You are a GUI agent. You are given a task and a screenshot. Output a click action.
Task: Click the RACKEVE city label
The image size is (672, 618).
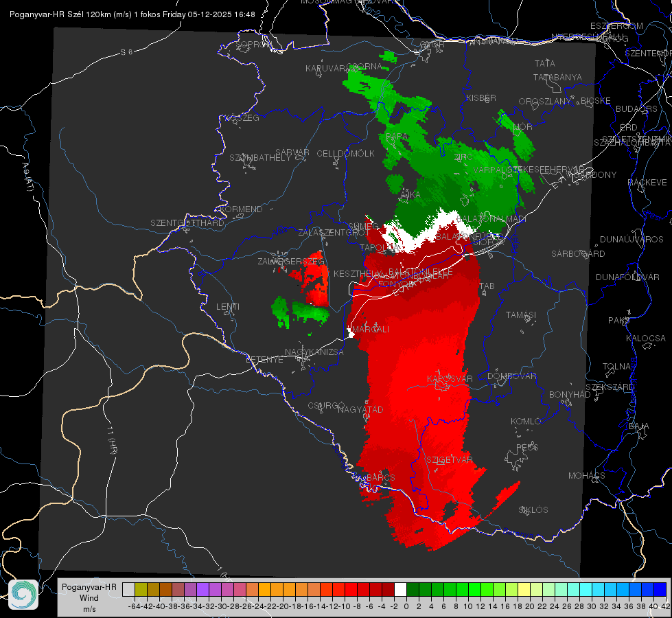point(647,183)
